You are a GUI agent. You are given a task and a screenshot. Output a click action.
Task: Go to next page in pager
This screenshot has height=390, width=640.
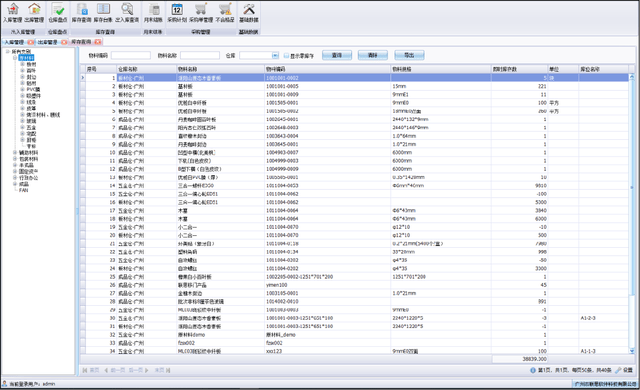tap(139, 370)
